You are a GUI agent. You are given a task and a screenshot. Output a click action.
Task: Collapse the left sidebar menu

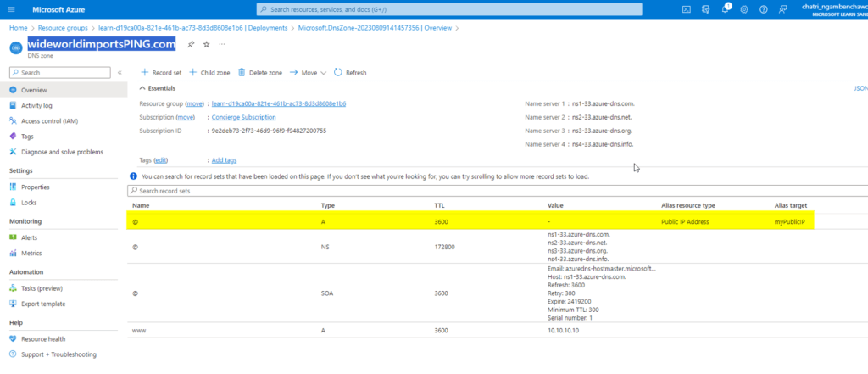click(120, 73)
